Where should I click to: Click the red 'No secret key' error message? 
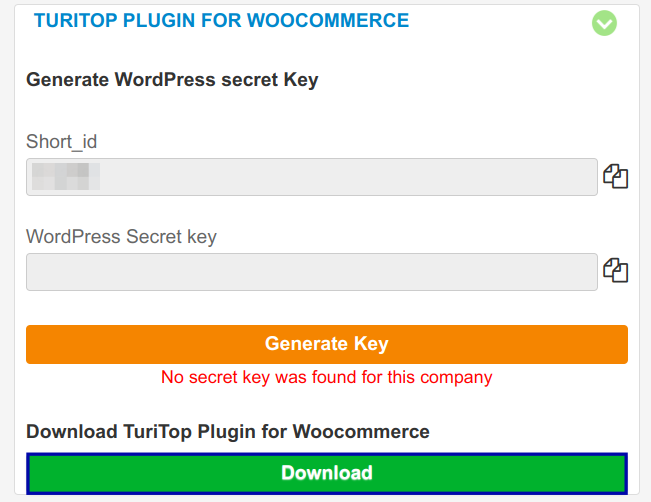point(327,377)
